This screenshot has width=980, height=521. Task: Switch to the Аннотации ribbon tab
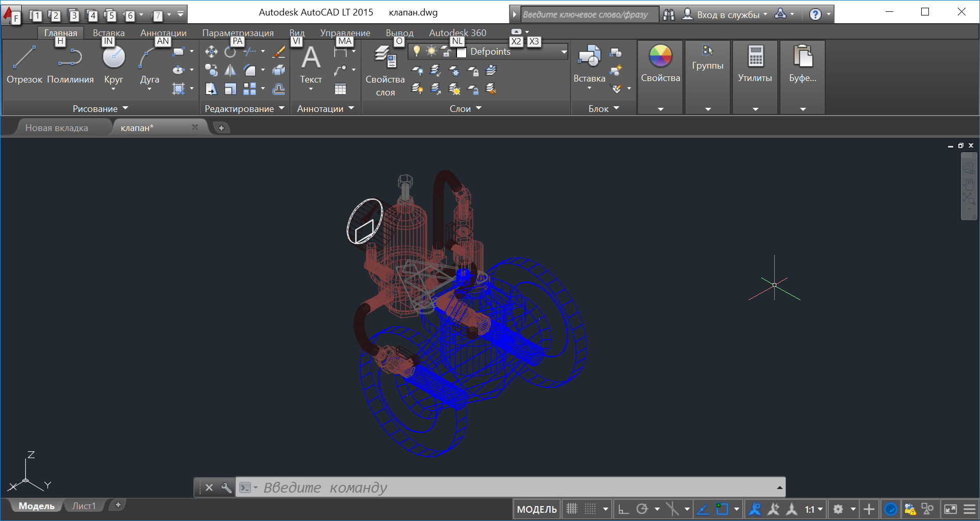(x=163, y=33)
